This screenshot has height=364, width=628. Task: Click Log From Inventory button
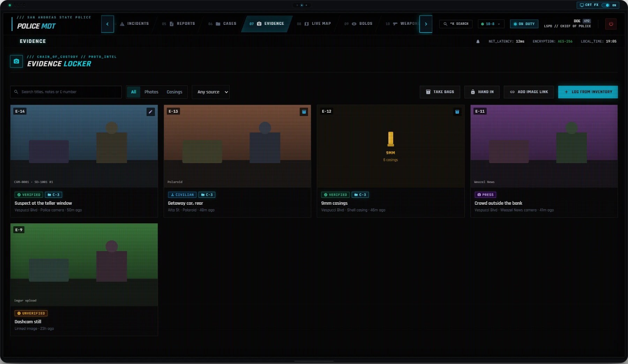point(588,92)
